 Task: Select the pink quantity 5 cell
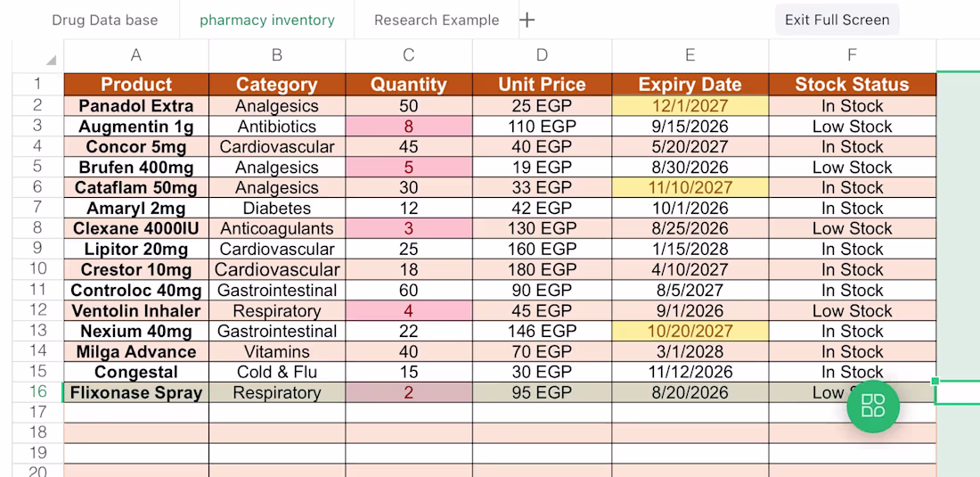[409, 167]
